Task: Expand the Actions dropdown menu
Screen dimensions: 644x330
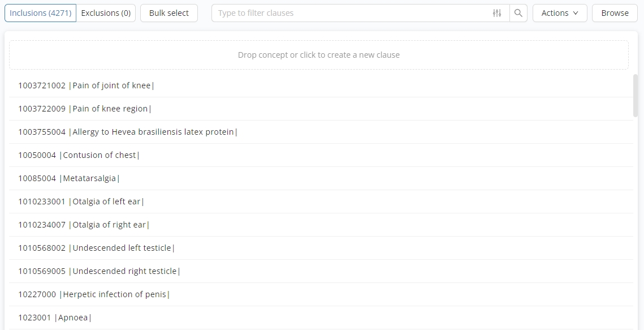Action: [560, 13]
